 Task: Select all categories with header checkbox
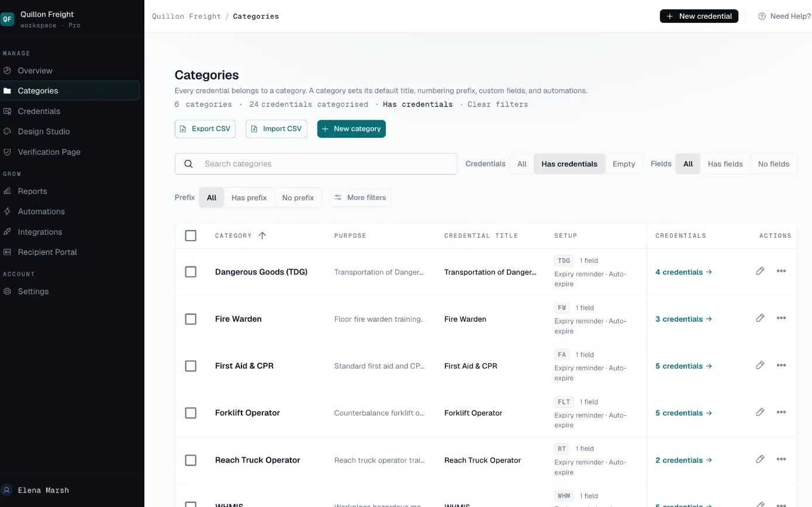pos(191,235)
